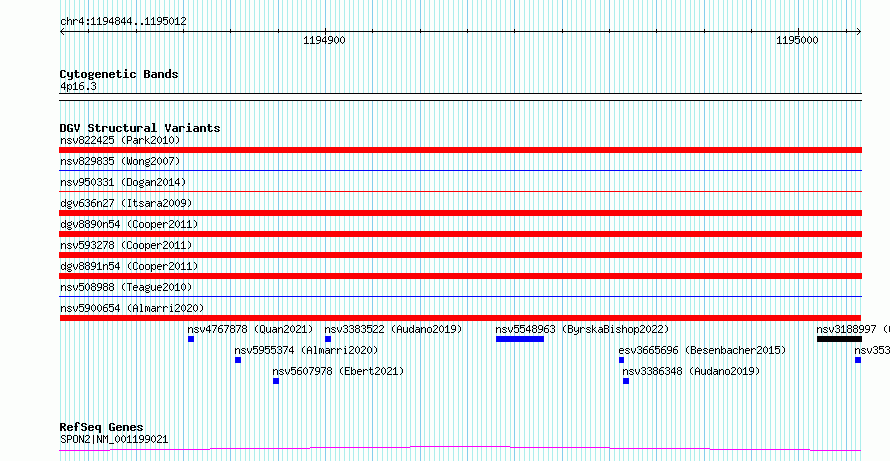Select blue marker under nsv3386348

[626, 381]
